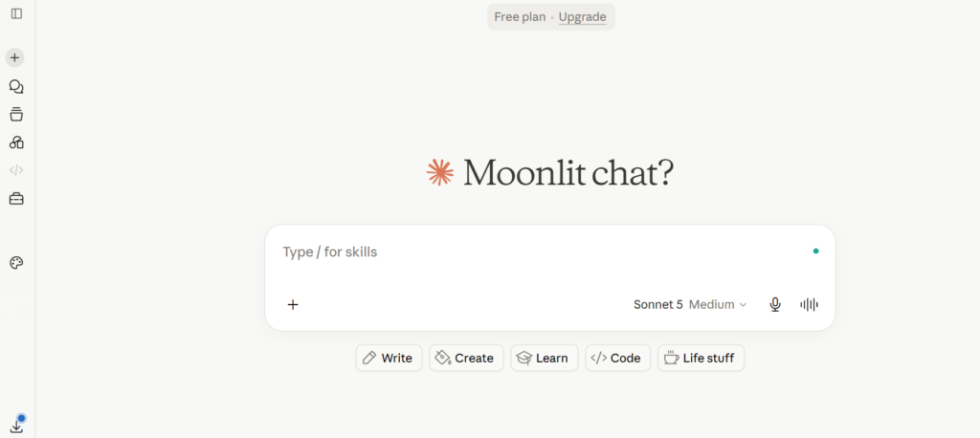This screenshot has width=980, height=438.
Task: Open the Code brackets sidebar icon
Action: (16, 170)
